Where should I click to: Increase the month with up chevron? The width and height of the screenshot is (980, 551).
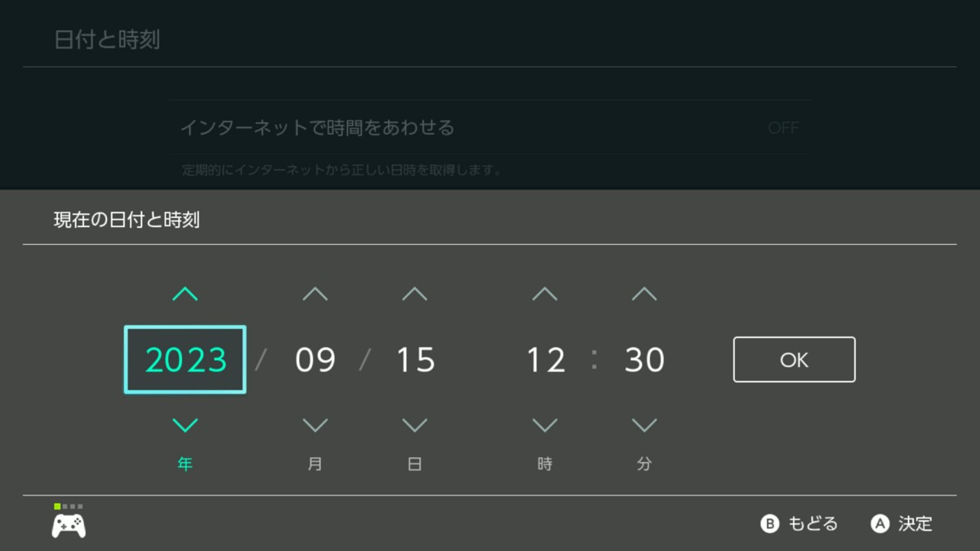tap(315, 294)
